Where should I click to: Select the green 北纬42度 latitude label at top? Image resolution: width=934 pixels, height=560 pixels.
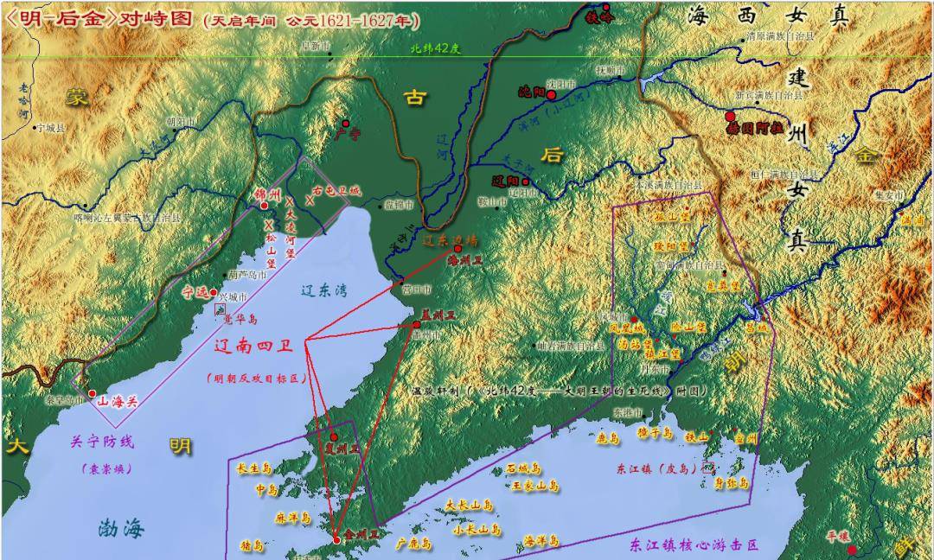pos(435,49)
